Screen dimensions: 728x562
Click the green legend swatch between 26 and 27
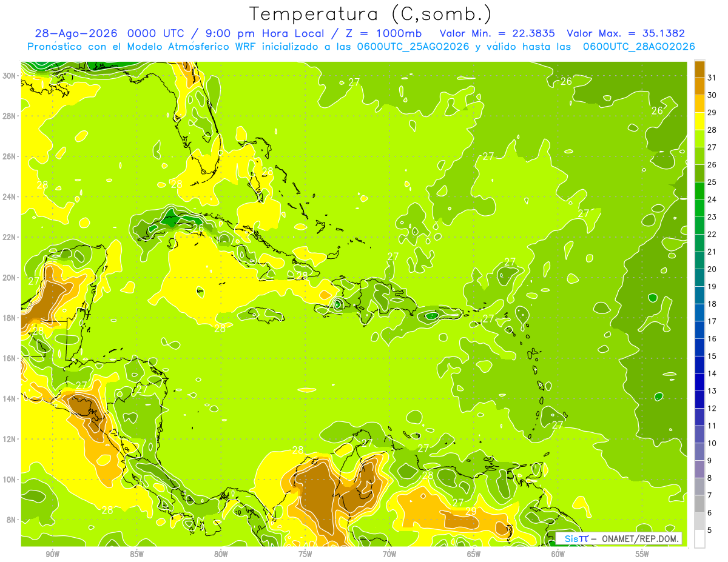point(699,156)
